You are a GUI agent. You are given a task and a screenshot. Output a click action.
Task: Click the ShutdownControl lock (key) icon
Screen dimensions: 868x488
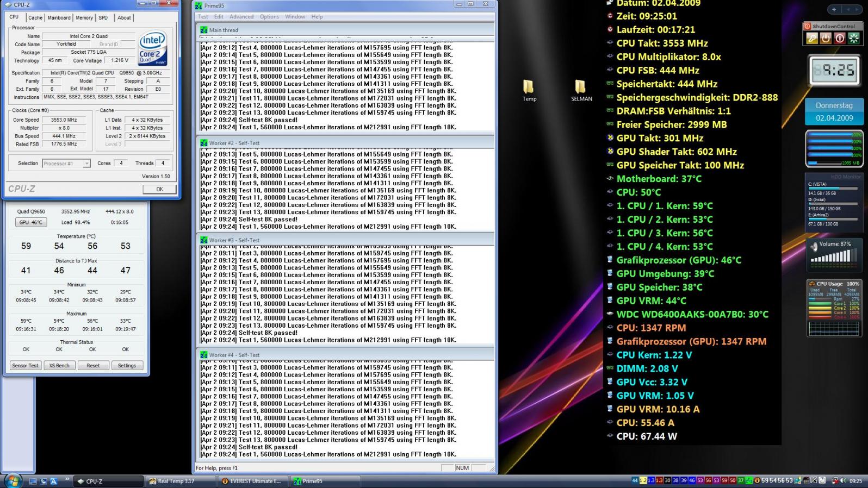(x=811, y=38)
